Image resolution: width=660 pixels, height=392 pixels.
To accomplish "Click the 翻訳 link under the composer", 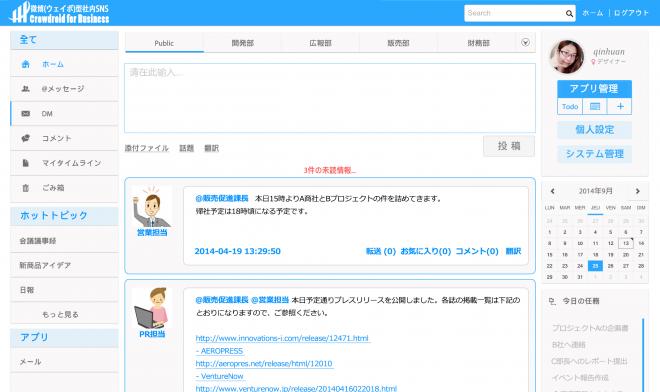I will pos(211,148).
